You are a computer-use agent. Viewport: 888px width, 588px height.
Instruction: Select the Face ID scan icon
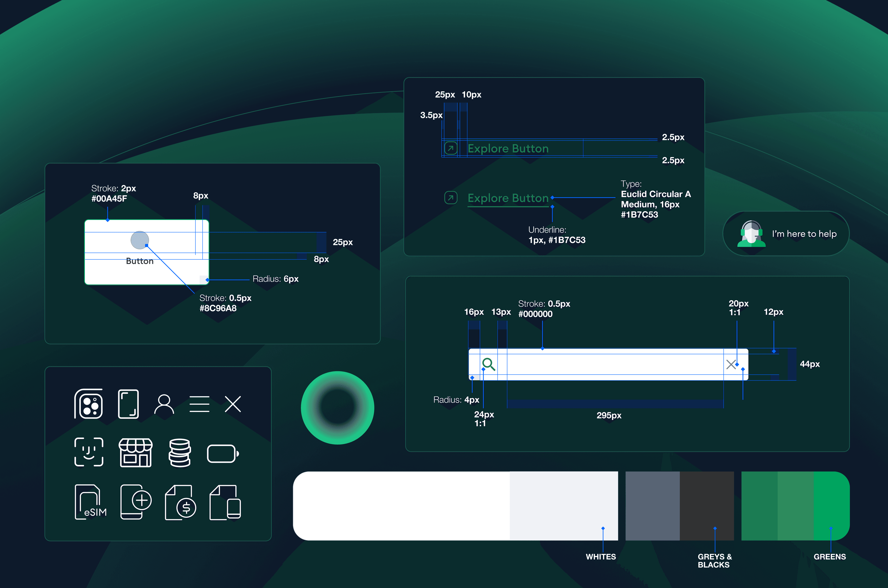(89, 452)
